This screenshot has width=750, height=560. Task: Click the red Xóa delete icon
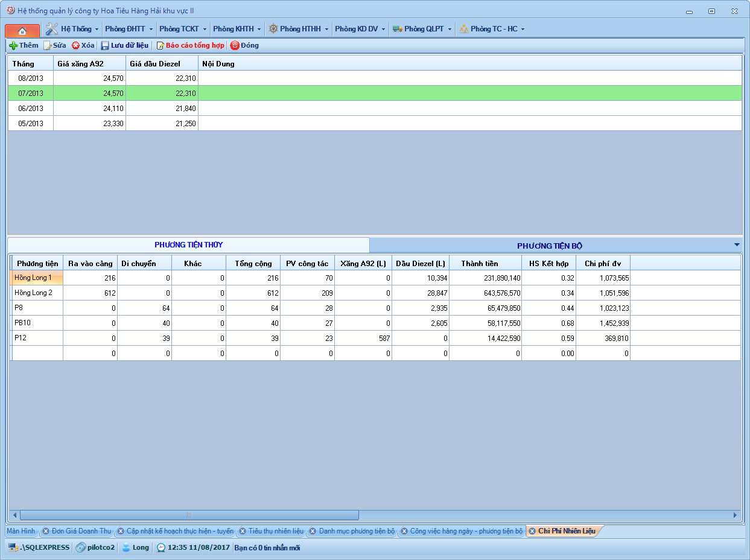76,46
